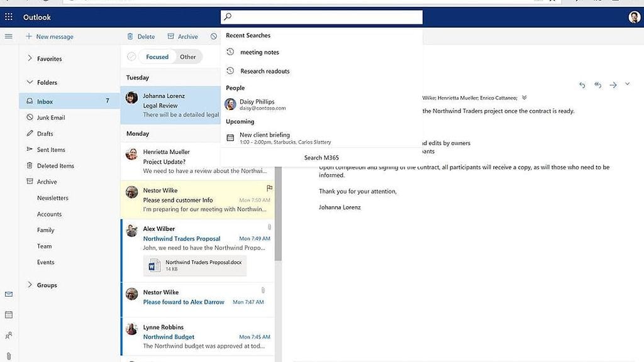Image resolution: width=644 pixels, height=362 pixels.
Task: Switch inbox to Other
Action: click(187, 57)
